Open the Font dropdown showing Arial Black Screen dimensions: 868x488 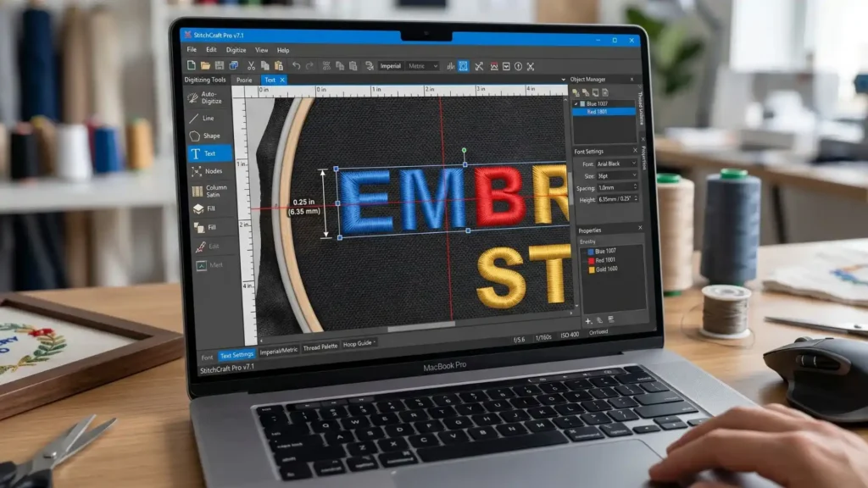(x=617, y=164)
